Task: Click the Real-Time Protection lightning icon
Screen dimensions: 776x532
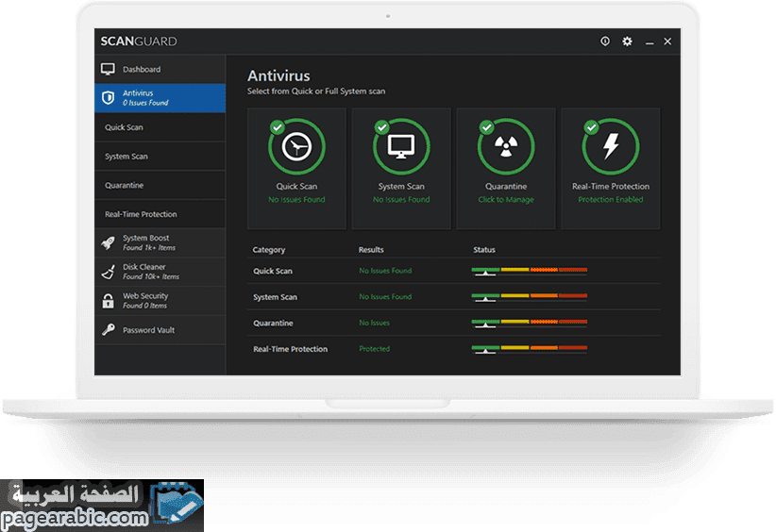Action: point(611,146)
